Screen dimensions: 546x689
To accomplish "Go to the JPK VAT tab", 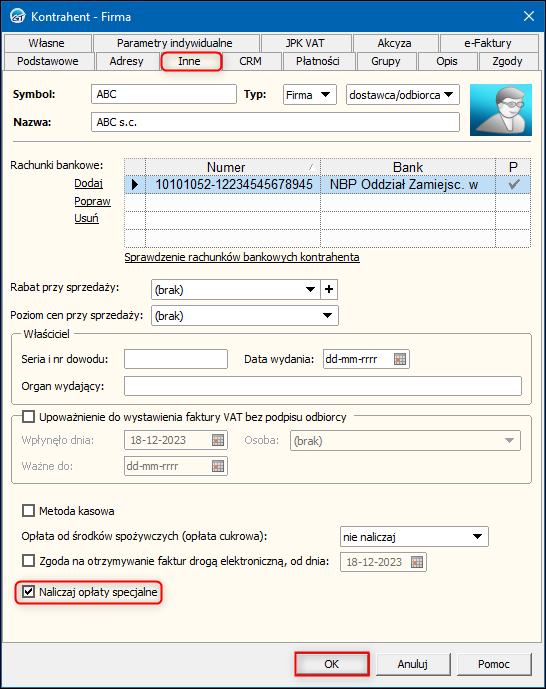I will pyautogui.click(x=305, y=43).
